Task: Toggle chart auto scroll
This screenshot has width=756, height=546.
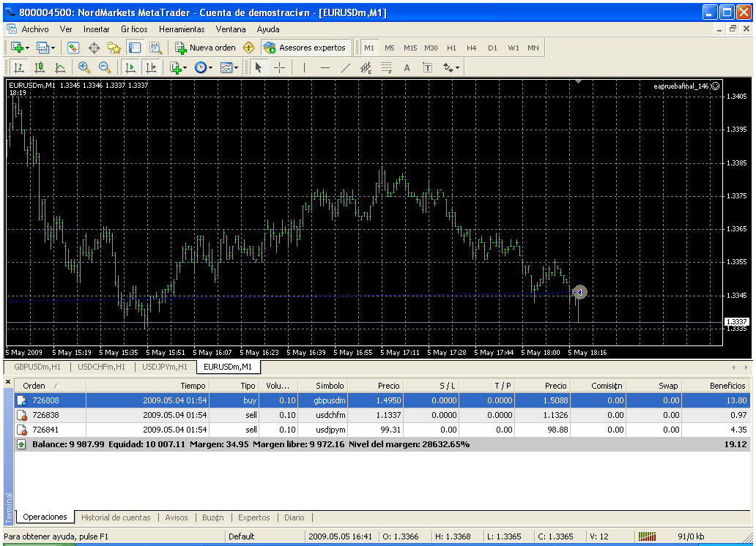Action: (130, 67)
